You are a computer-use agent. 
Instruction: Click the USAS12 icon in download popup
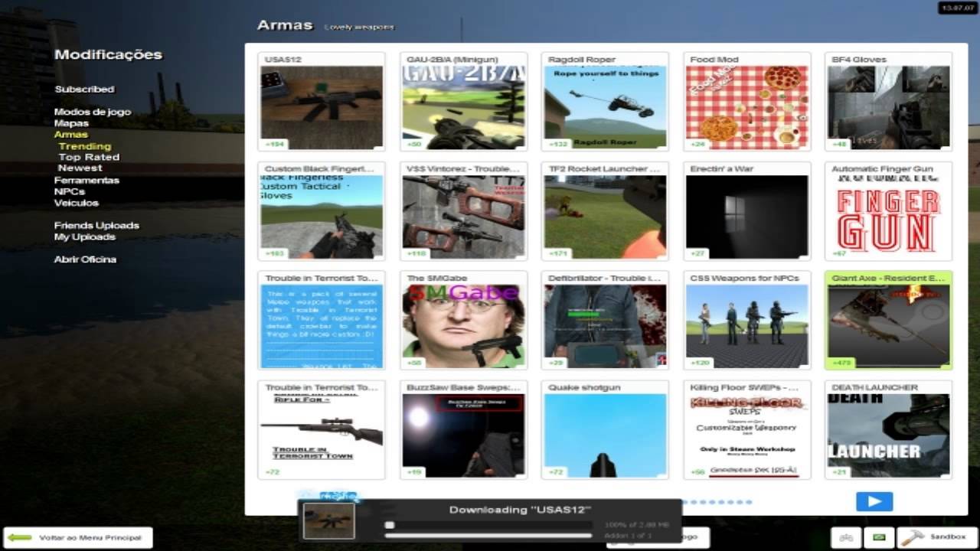coord(328,520)
